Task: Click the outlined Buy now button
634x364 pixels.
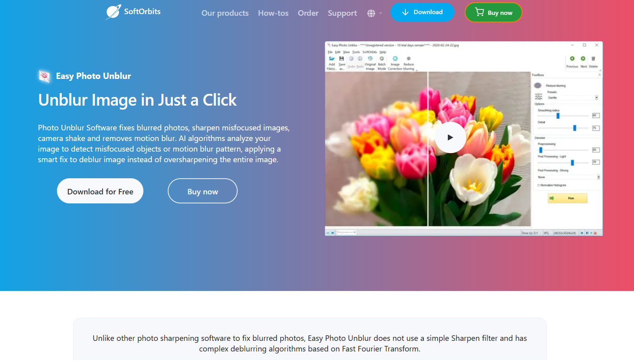Action: click(x=203, y=191)
